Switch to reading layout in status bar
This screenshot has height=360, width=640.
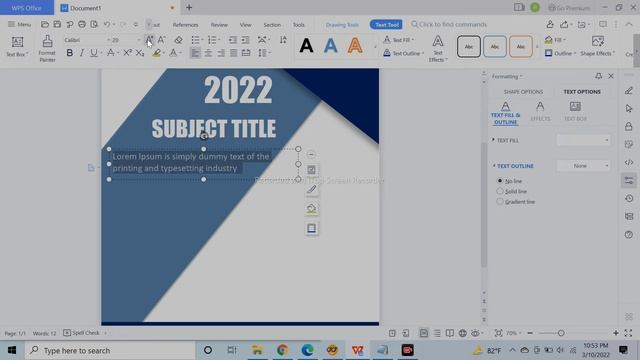[450, 333]
